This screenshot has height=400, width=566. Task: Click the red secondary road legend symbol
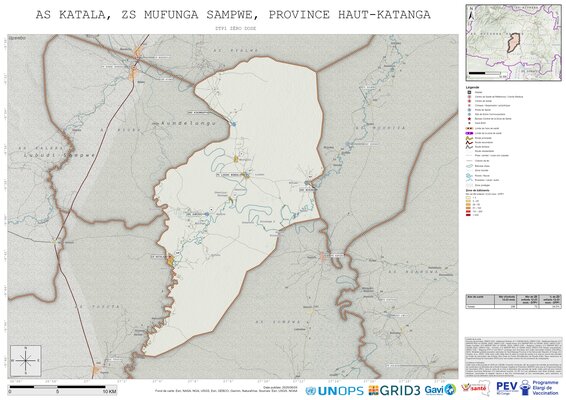469,143
